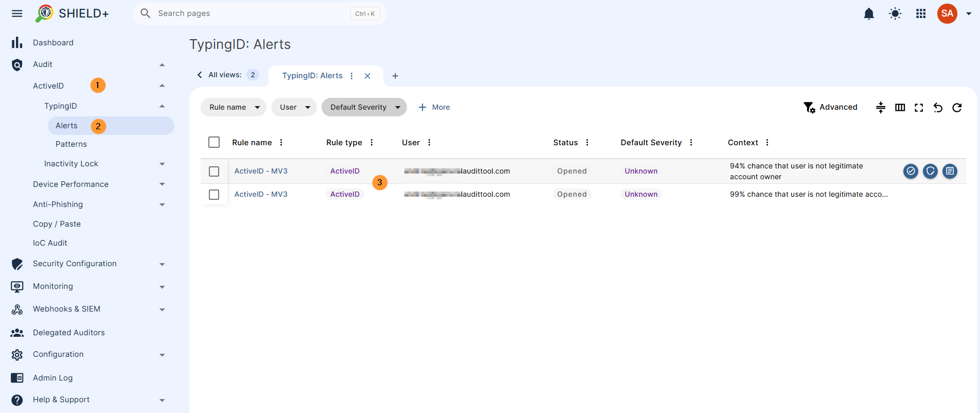Click the Monitoring screen icon
980x413 pixels.
(17, 286)
